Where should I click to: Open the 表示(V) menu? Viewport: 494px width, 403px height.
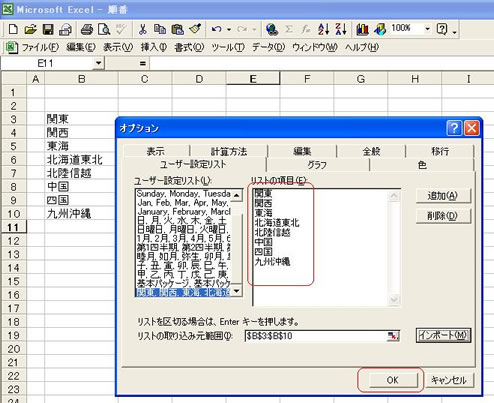tap(118, 47)
